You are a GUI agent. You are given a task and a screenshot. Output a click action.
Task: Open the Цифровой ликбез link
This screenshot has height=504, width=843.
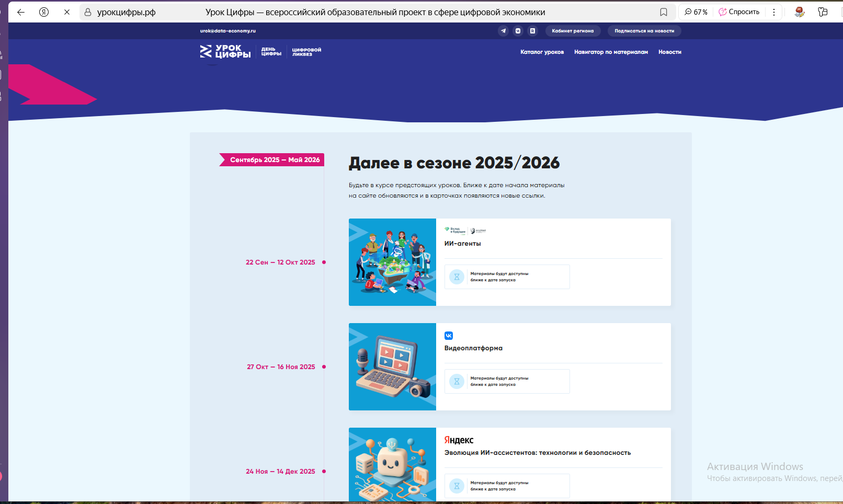coord(306,52)
